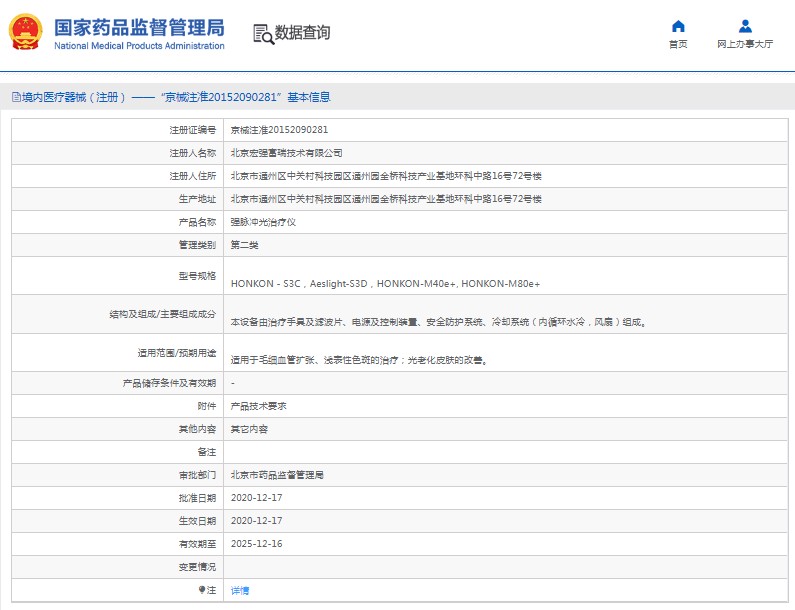
Task: Open the 产品技术要求 attachment
Action: (x=259, y=406)
